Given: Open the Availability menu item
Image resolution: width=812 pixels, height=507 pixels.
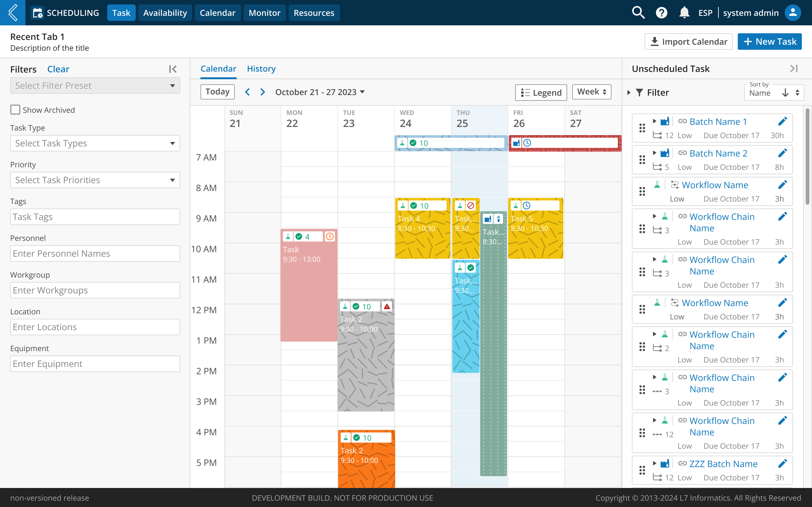Looking at the screenshot, I should (x=165, y=13).
